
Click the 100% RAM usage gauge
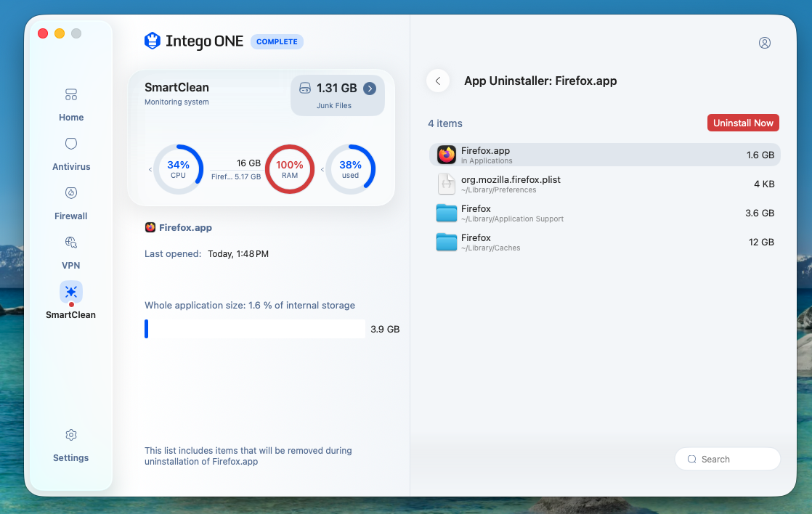click(290, 169)
